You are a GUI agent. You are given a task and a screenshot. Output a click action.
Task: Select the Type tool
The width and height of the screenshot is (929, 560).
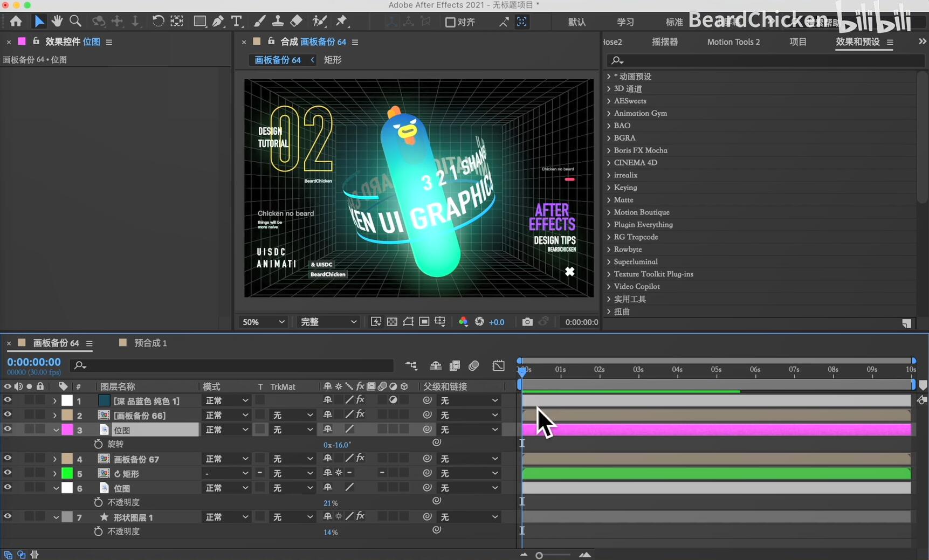click(x=236, y=22)
